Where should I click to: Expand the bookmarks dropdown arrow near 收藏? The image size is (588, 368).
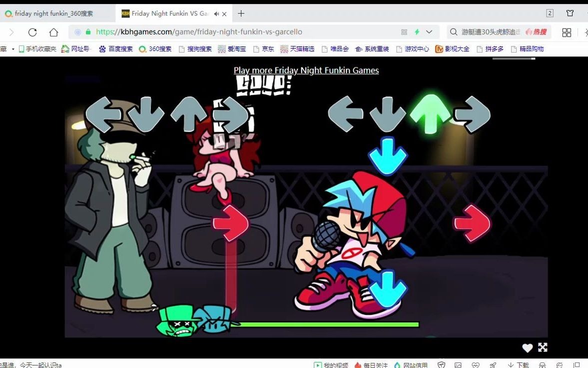coord(13,49)
